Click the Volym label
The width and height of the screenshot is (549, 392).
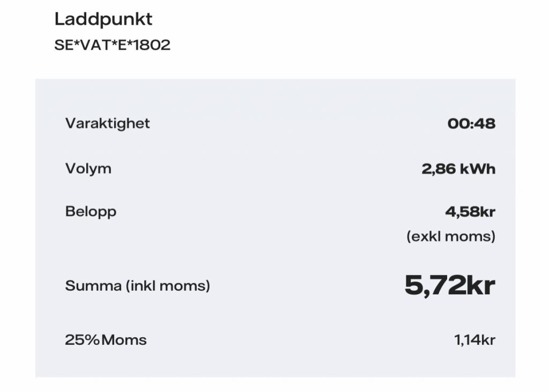click(88, 169)
